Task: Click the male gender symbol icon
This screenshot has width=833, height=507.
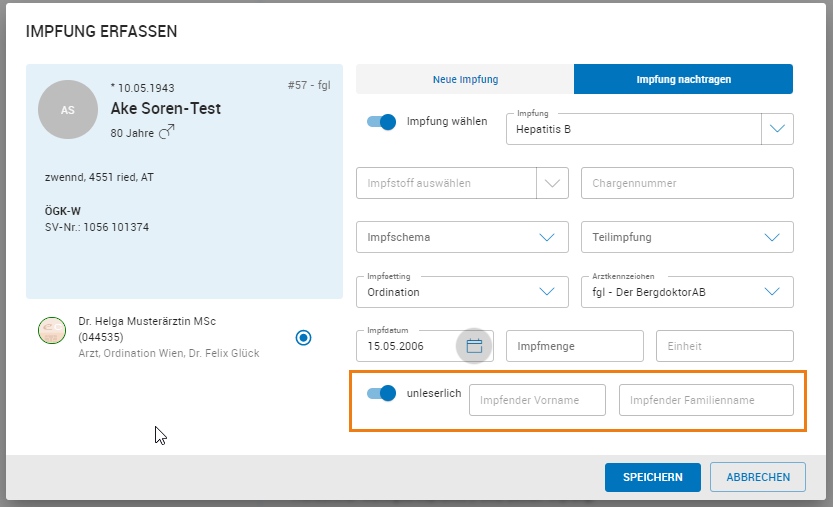Action: click(167, 131)
